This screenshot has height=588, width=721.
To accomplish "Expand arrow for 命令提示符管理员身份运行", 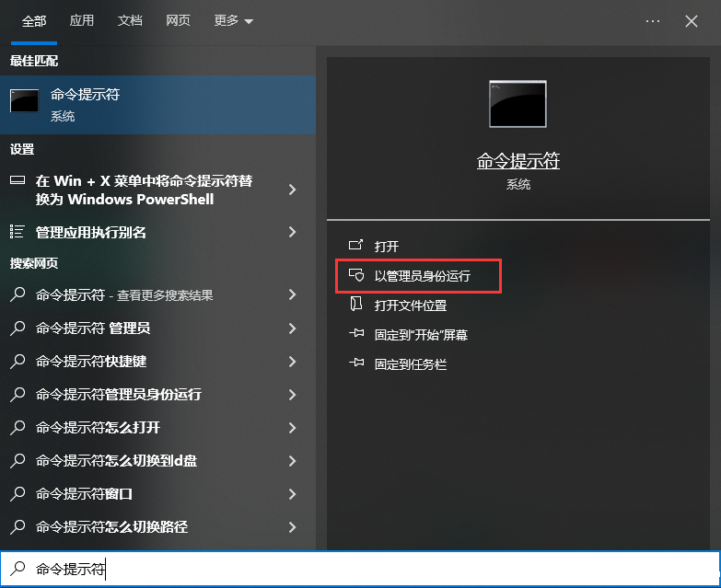I will click(293, 394).
